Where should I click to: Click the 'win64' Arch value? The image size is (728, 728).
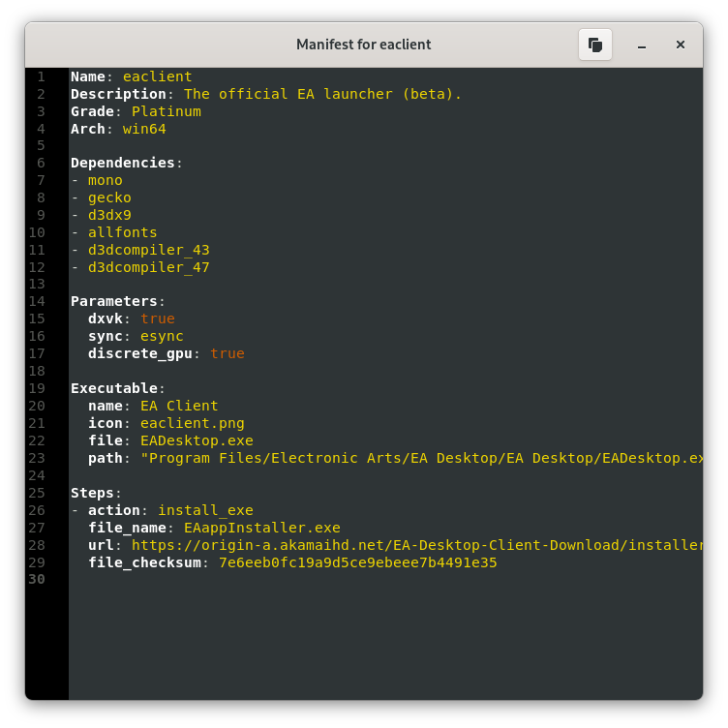tap(144, 129)
